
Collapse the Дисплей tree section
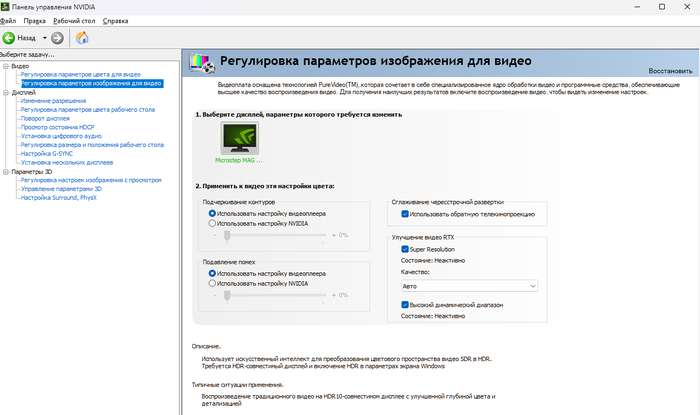[5, 93]
